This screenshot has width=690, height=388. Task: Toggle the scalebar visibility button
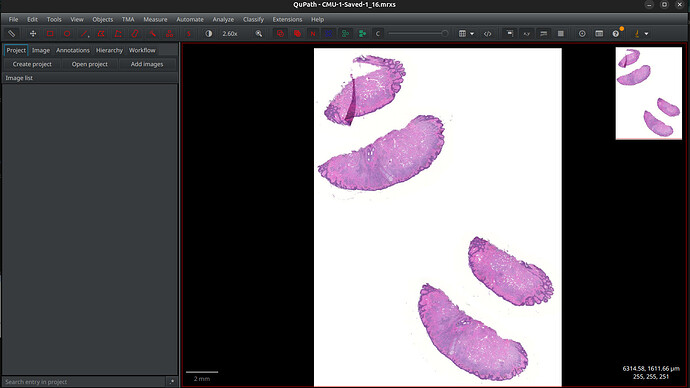pyautogui.click(x=543, y=33)
